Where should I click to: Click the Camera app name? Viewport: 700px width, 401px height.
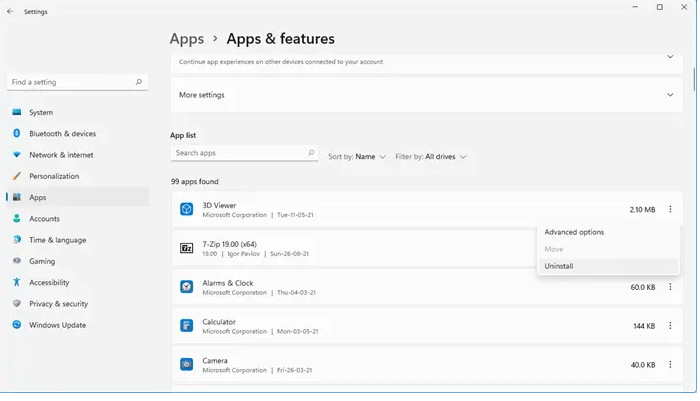click(x=215, y=361)
